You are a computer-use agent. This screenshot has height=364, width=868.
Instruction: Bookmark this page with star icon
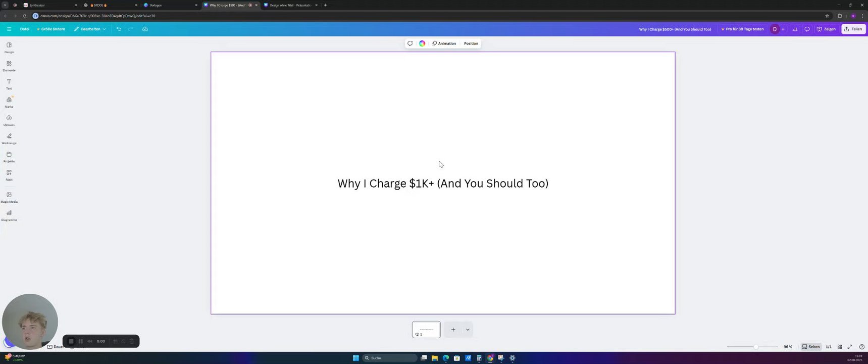(827, 16)
